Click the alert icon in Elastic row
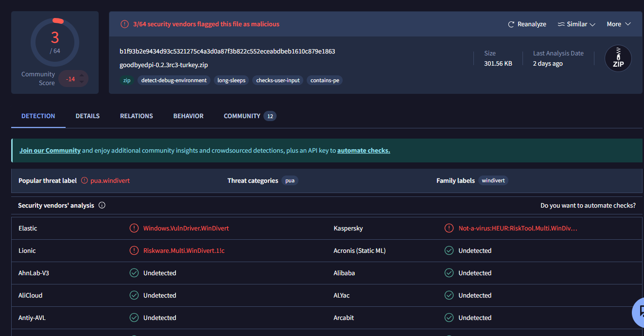The height and width of the screenshot is (336, 644). (134, 228)
